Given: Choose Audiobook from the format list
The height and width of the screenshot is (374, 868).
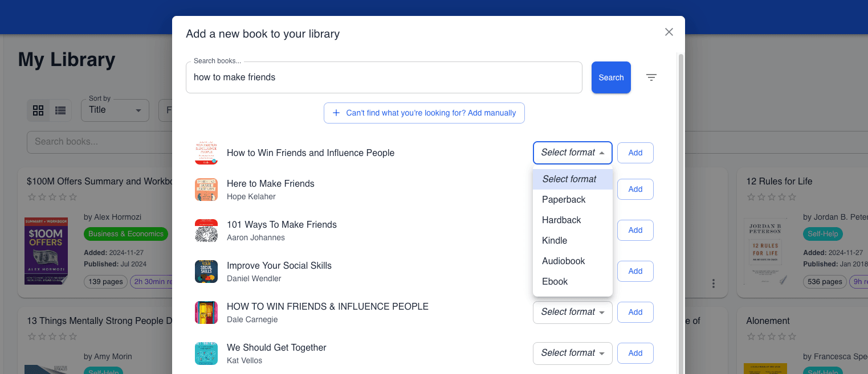Looking at the screenshot, I should [573, 261].
